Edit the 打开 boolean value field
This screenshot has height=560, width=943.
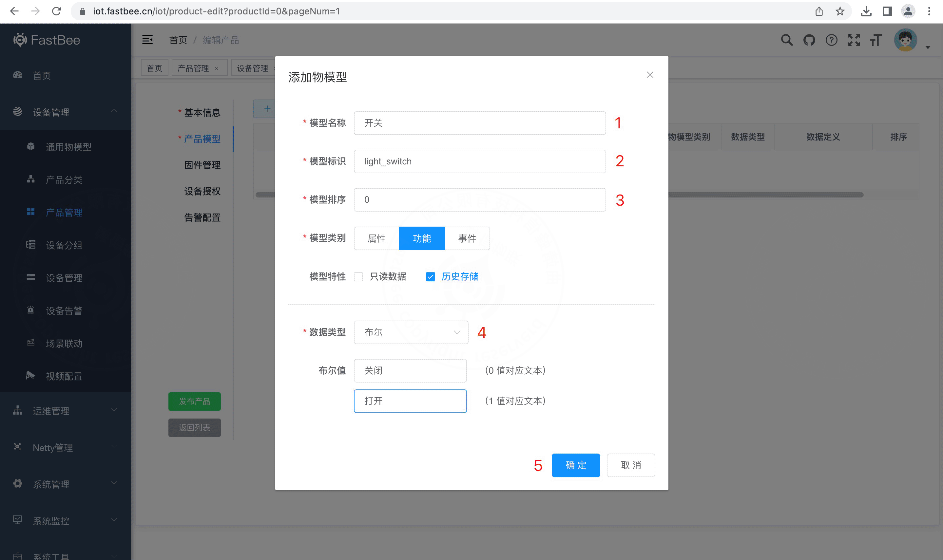pos(410,401)
